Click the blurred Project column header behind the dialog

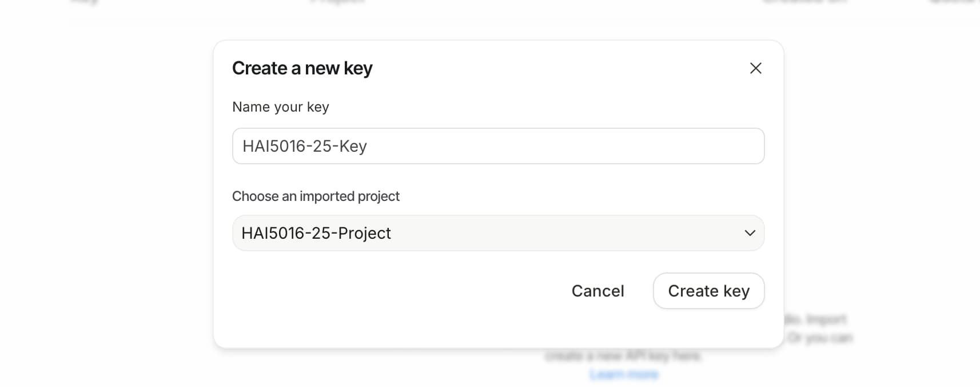pos(337,2)
